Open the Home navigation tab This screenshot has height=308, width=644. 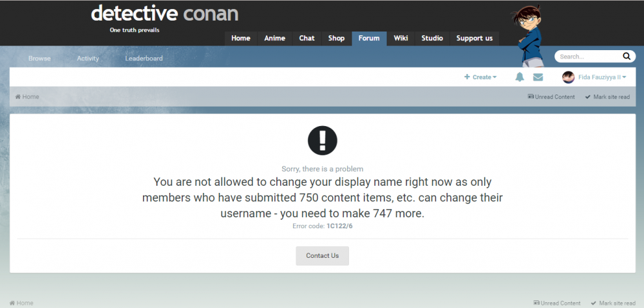tap(240, 39)
